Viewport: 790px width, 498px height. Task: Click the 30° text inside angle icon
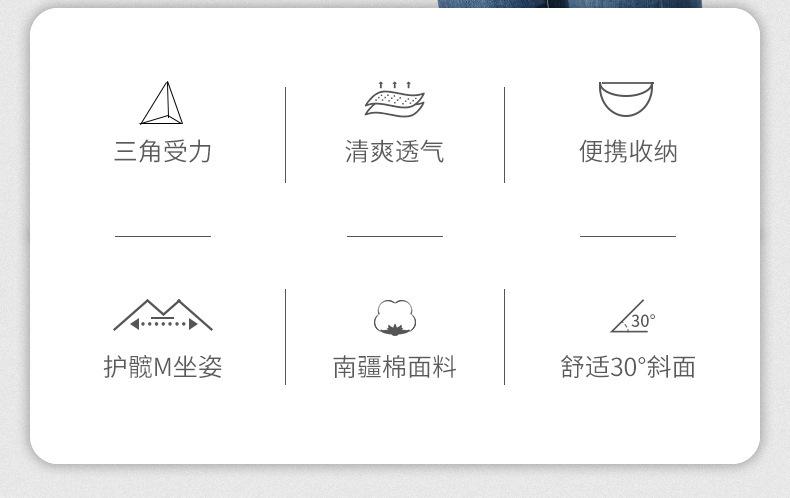point(643,321)
